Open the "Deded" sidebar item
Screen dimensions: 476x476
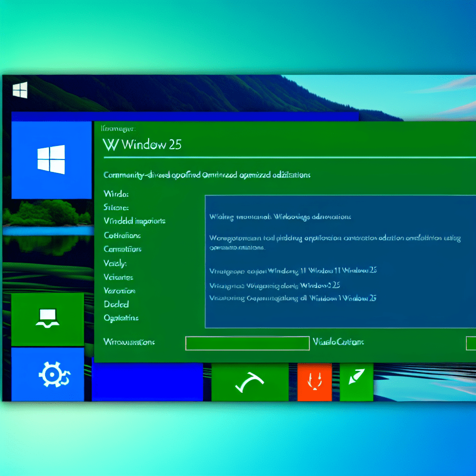(x=116, y=304)
